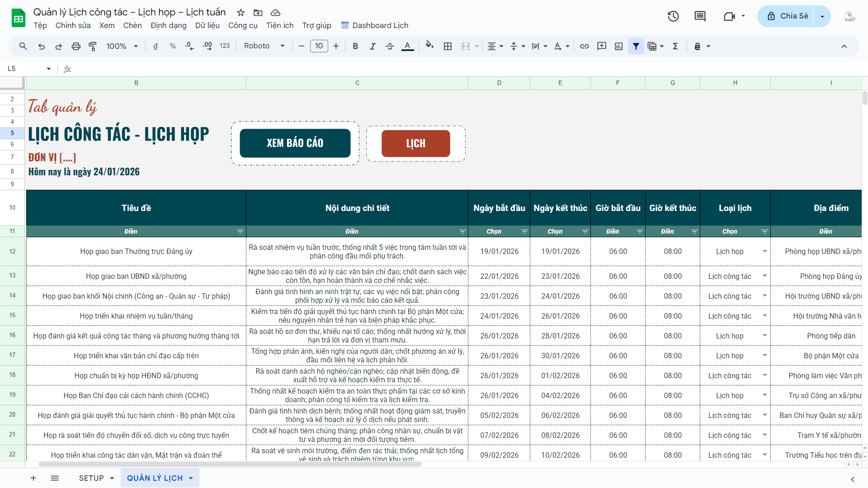The image size is (868, 488).
Task: Insert a link using toolbar icon
Action: point(585,46)
